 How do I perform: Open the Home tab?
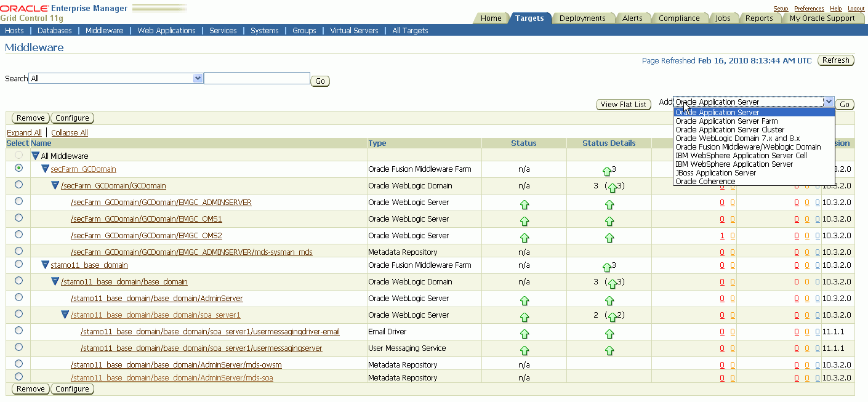491,18
